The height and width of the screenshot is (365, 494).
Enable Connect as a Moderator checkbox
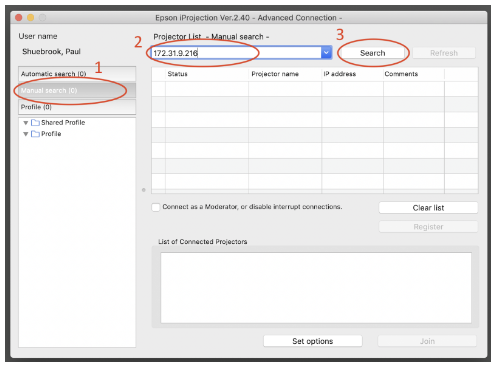(156, 207)
